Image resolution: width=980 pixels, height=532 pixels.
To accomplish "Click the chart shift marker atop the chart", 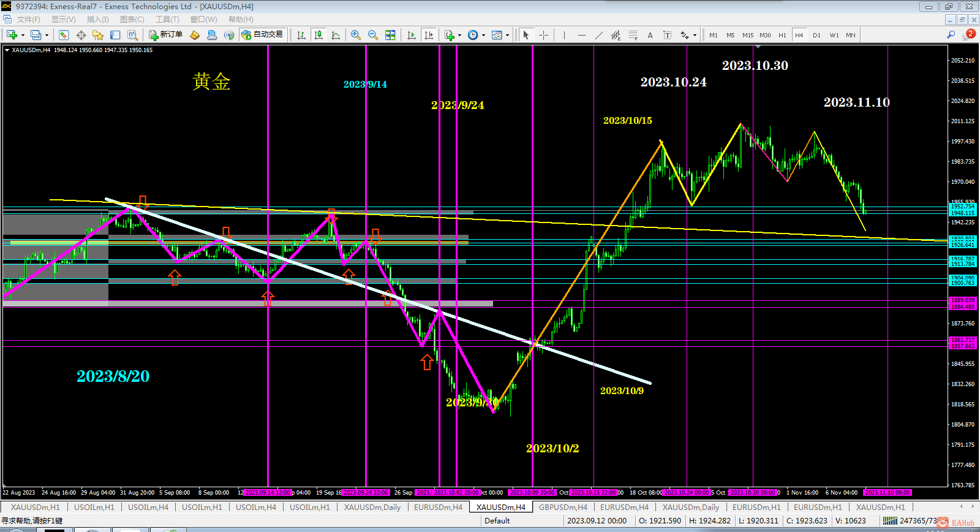I will click(x=758, y=47).
